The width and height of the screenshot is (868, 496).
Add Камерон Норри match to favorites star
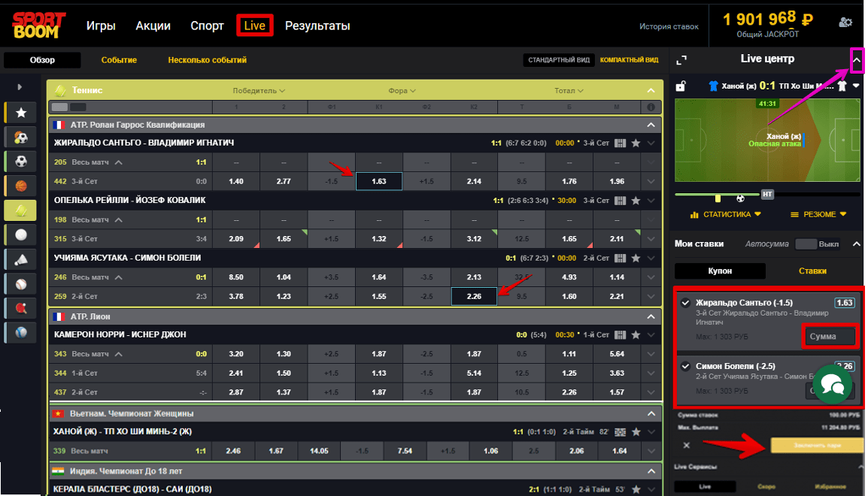[x=636, y=334]
